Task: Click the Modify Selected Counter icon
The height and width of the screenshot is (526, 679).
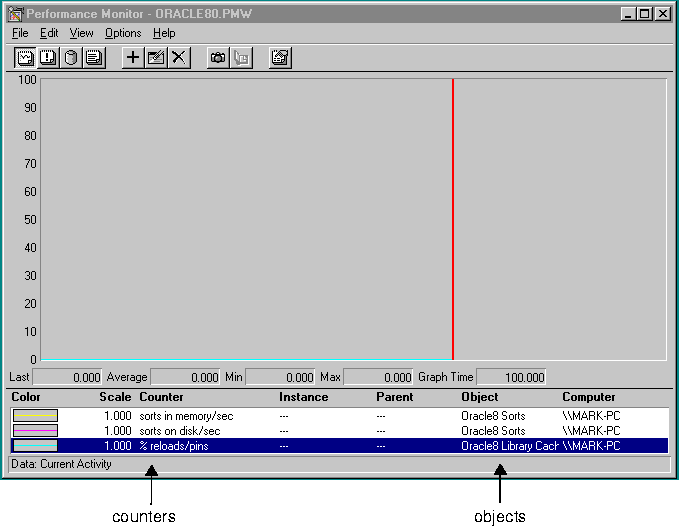Action: [156, 58]
